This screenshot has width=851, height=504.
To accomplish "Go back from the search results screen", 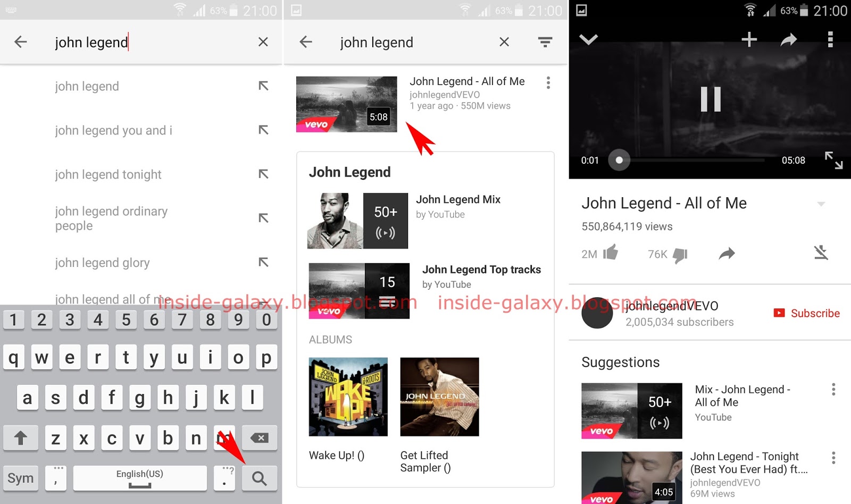I will (306, 42).
